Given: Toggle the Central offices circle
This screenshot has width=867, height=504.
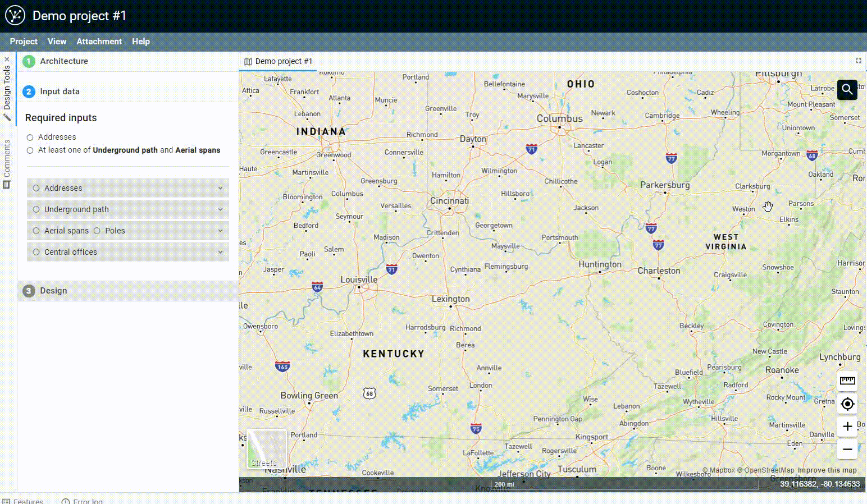Looking at the screenshot, I should pyautogui.click(x=36, y=252).
